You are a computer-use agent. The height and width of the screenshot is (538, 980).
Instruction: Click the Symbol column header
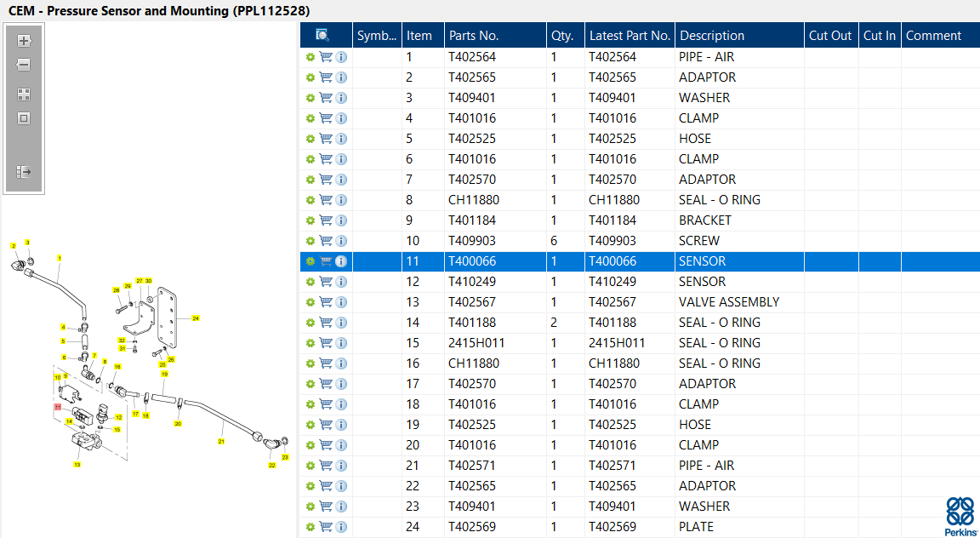(x=378, y=35)
